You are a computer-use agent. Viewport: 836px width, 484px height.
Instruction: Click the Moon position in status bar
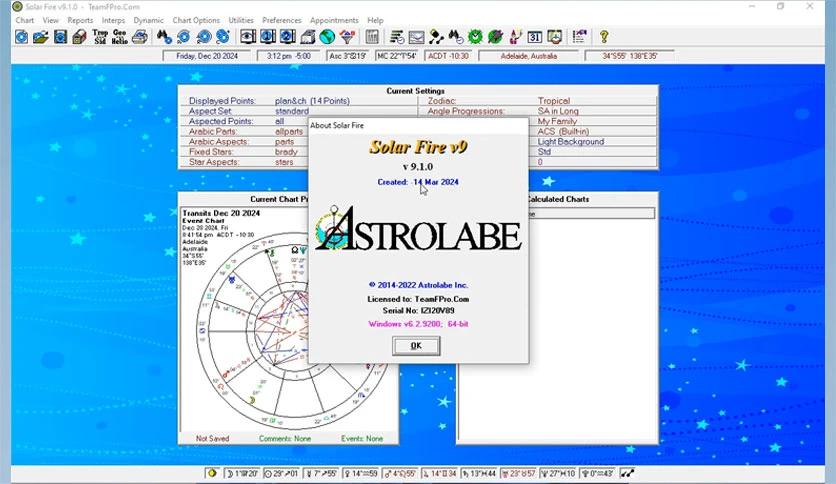[x=242, y=473]
